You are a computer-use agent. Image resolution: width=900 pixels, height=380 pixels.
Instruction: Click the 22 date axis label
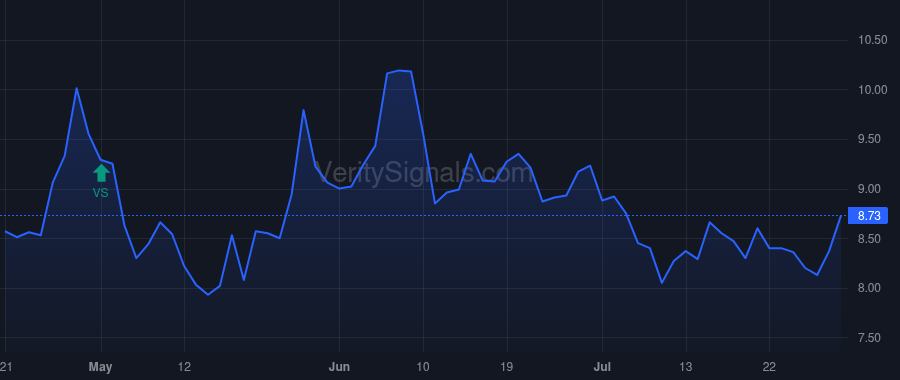(769, 366)
